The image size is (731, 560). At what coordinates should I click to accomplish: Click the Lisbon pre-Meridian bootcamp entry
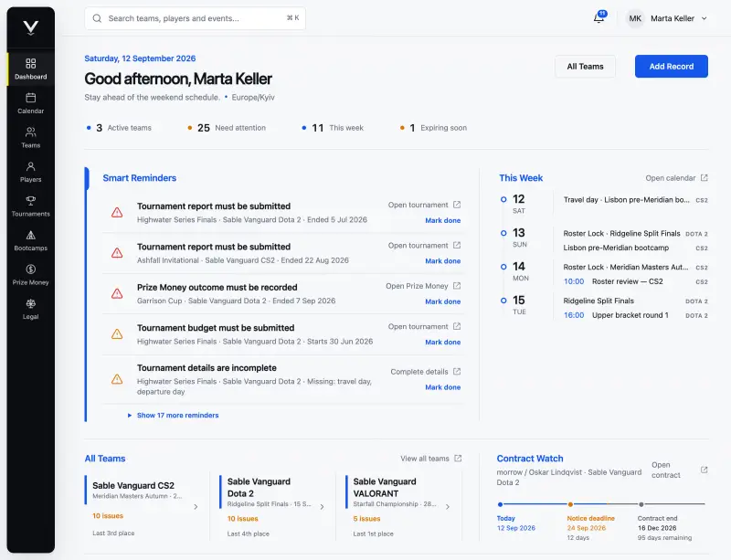[x=635, y=248]
